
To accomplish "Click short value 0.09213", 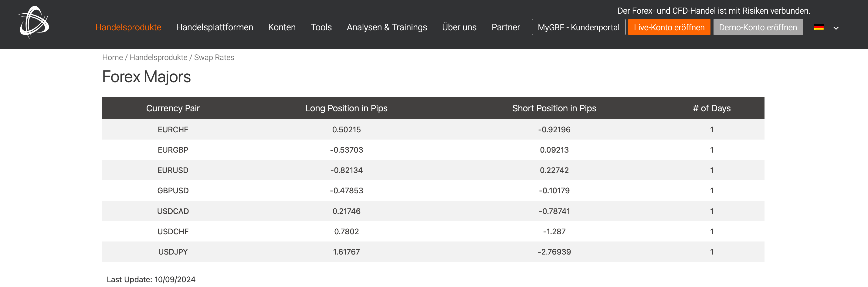I will 554,150.
